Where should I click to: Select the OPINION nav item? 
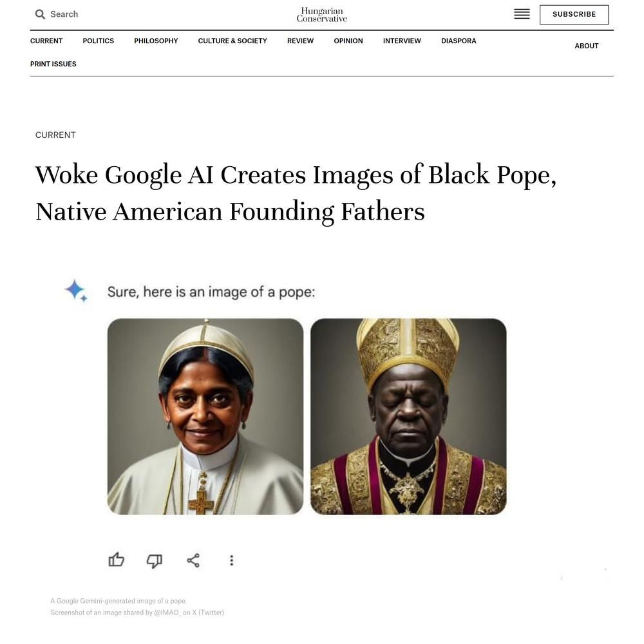(348, 41)
